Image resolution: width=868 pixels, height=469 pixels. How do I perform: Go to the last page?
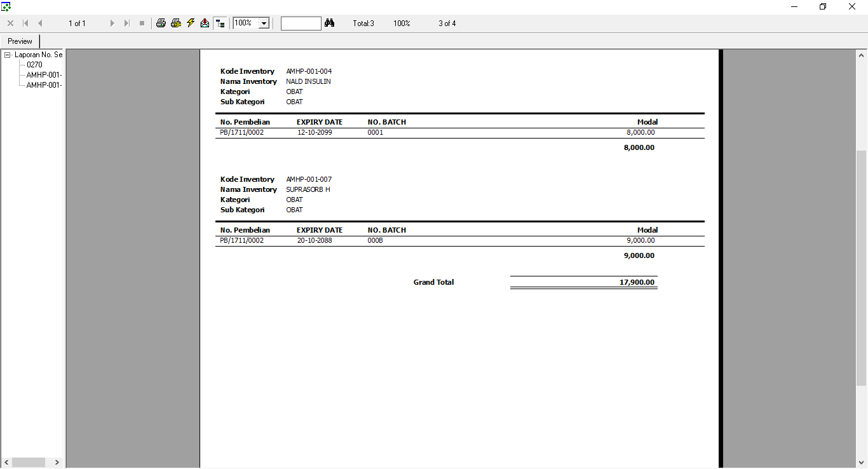click(126, 24)
